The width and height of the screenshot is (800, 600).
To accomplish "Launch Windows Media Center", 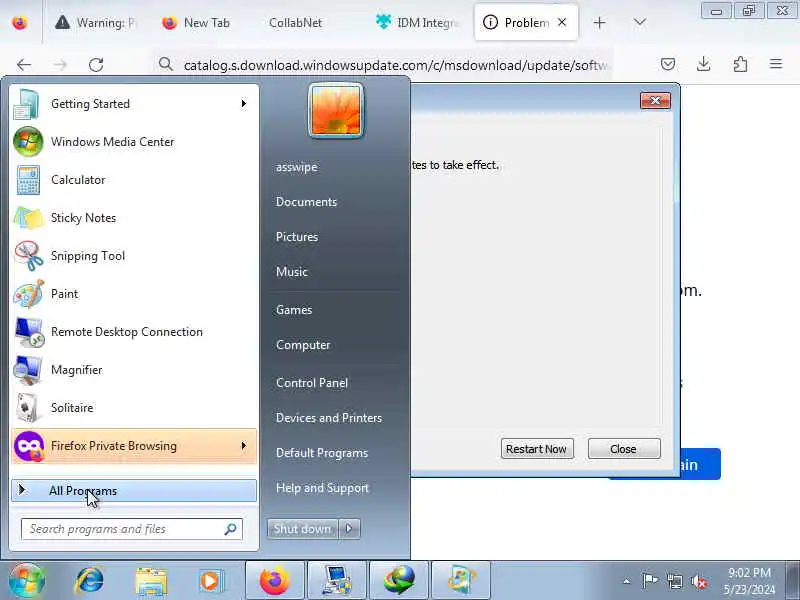I will click(134, 142).
